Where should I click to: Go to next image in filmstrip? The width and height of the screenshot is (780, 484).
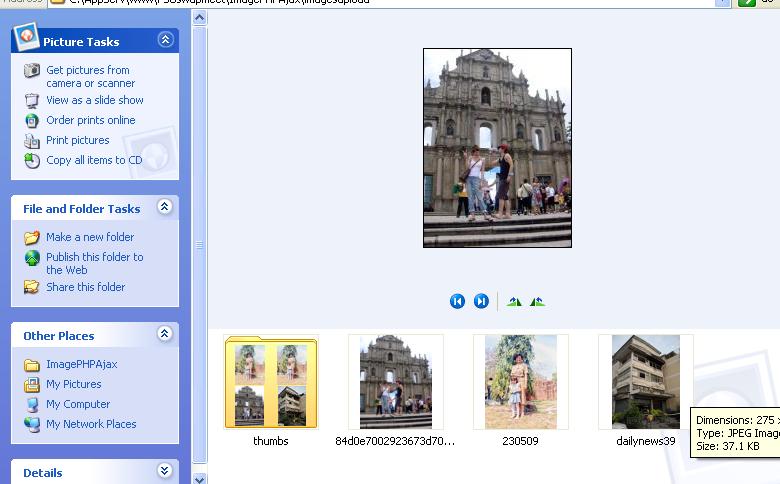coord(481,301)
